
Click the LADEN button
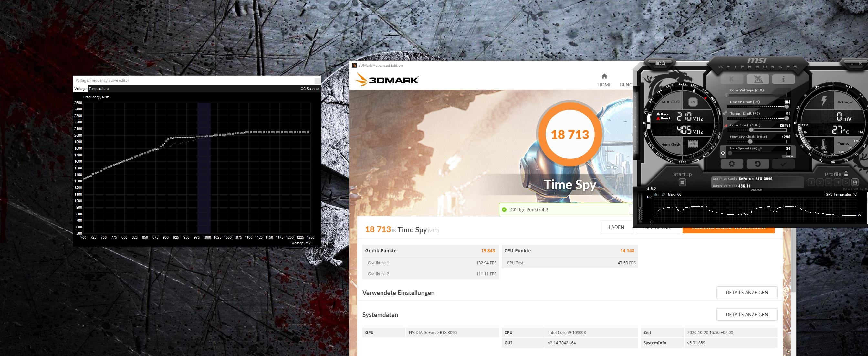616,227
